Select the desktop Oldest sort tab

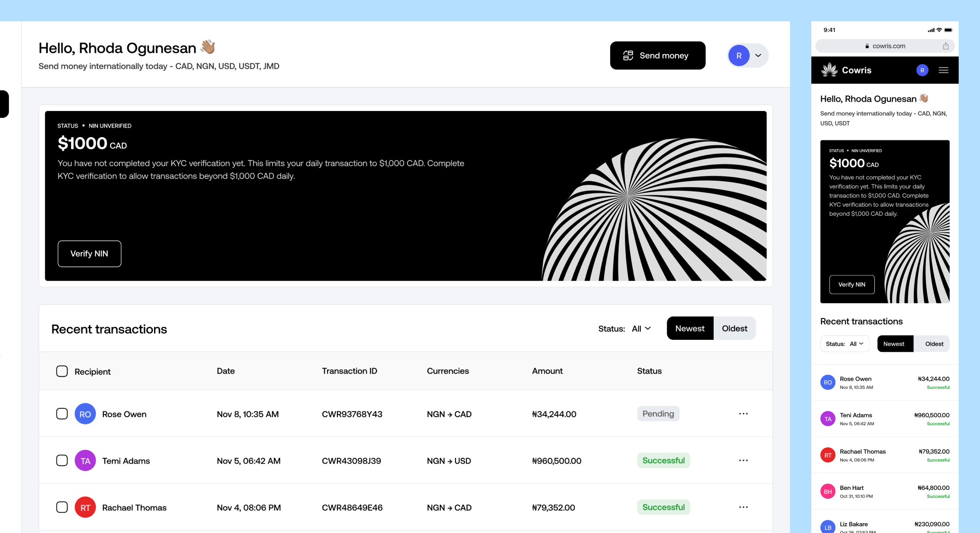point(735,328)
